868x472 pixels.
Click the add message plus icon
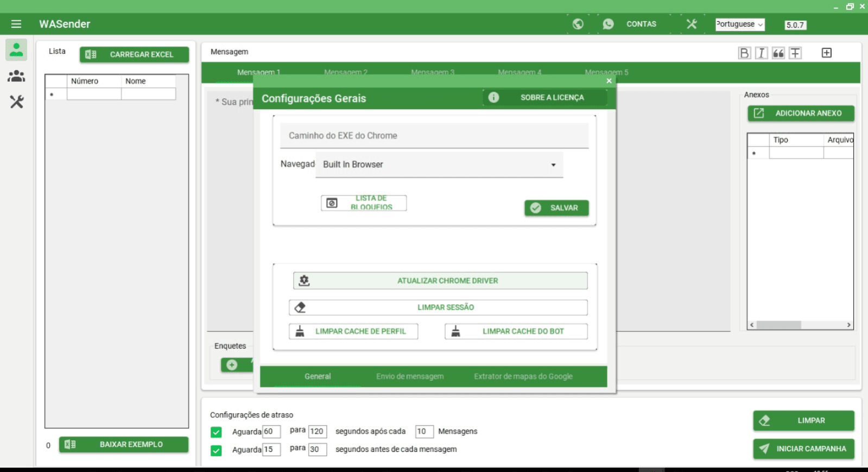point(826,53)
